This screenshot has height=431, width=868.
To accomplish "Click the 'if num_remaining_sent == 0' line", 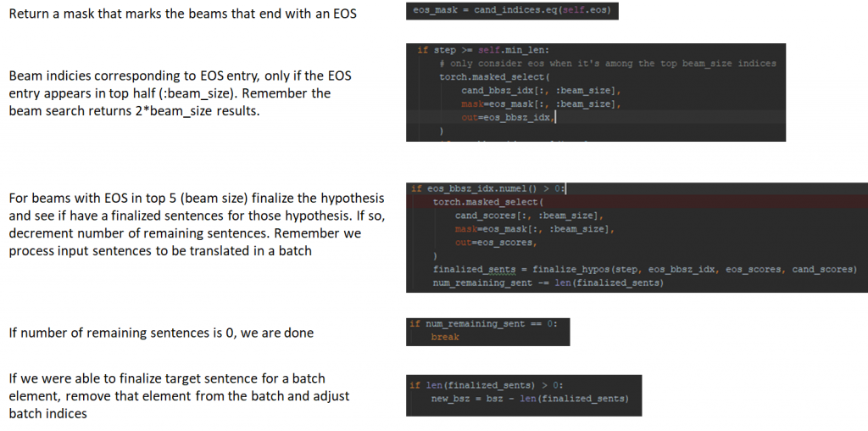I will tap(483, 323).
